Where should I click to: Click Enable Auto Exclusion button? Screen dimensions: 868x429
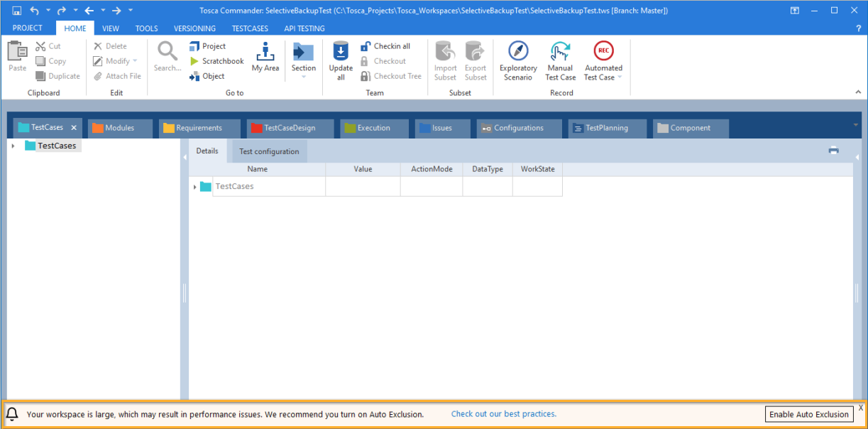[808, 414]
